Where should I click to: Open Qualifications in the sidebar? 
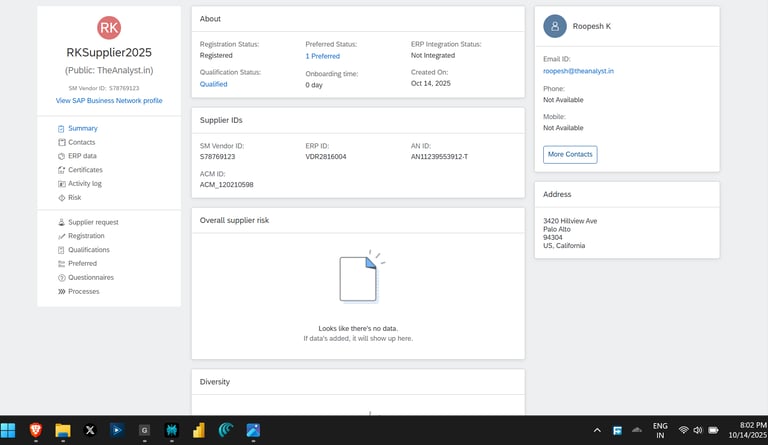pyautogui.click(x=89, y=250)
